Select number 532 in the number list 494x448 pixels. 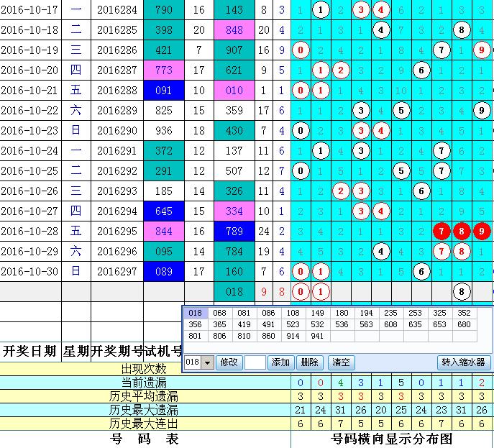(x=317, y=324)
